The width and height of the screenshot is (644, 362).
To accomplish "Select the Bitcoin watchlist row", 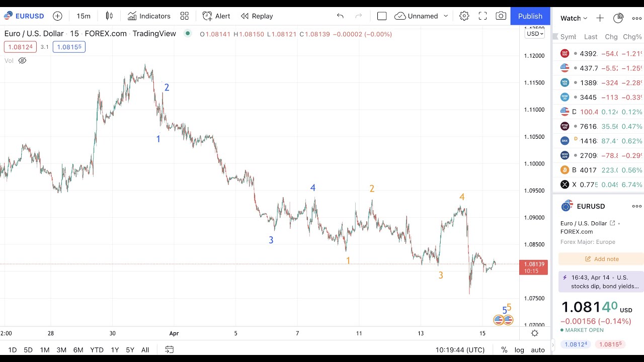I will tap(598, 170).
